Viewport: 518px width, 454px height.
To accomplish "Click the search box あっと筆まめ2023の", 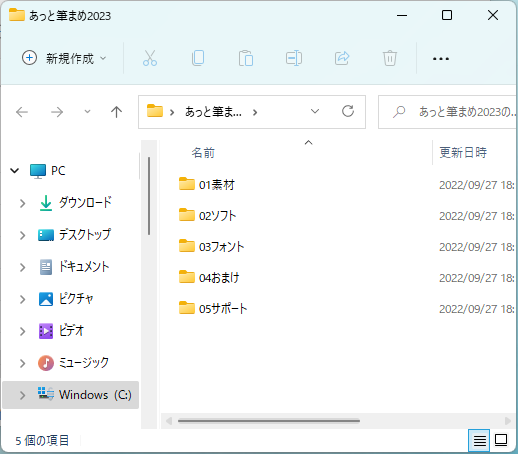I will pos(447,112).
